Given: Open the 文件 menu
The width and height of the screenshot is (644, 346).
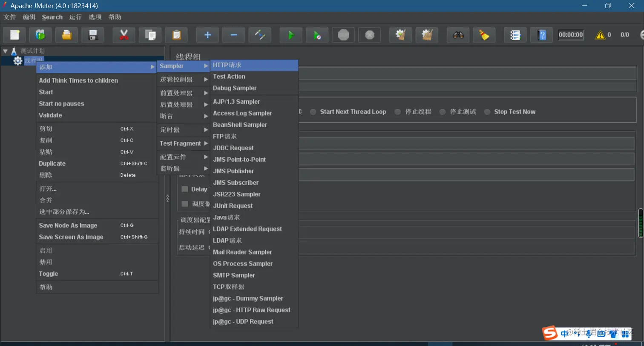Looking at the screenshot, I should point(10,17).
